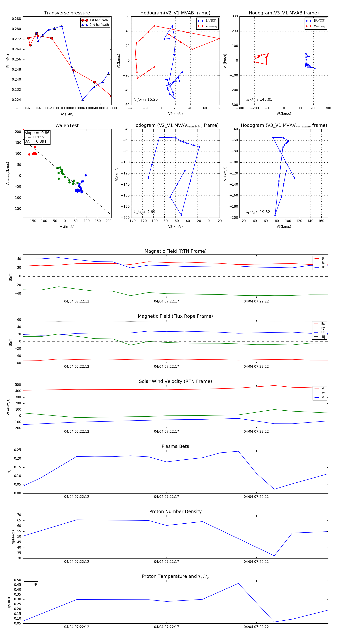Select the eigenvalue ratio '19.52' annotation
The image size is (351, 644).
(258, 212)
